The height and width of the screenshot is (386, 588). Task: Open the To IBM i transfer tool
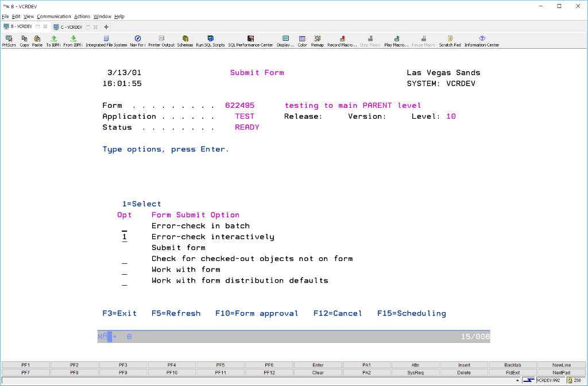[x=53, y=41]
